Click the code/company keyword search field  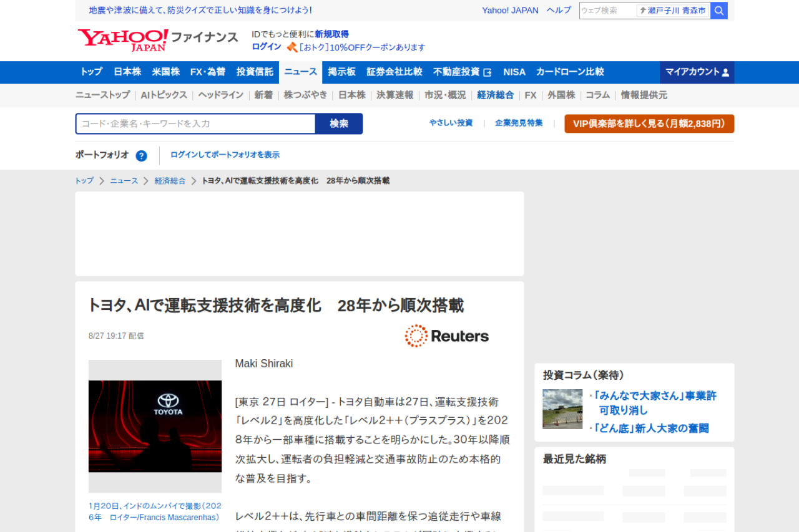(x=195, y=123)
